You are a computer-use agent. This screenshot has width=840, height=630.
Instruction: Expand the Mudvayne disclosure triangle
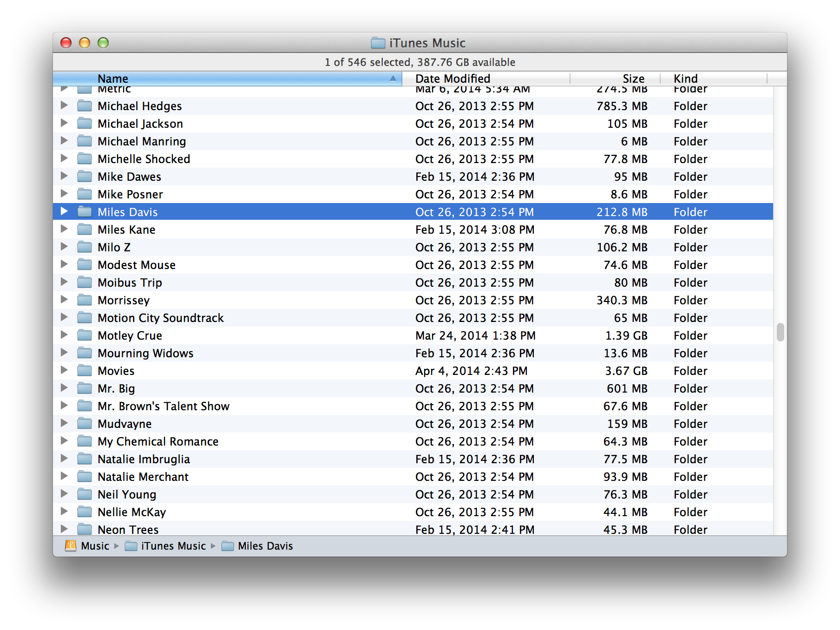tap(64, 423)
